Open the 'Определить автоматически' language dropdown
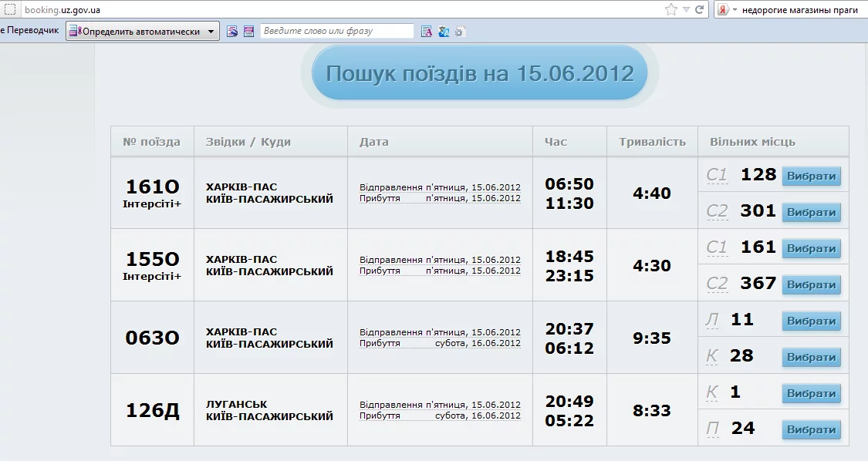The height and width of the screenshot is (461, 868). coord(142,31)
